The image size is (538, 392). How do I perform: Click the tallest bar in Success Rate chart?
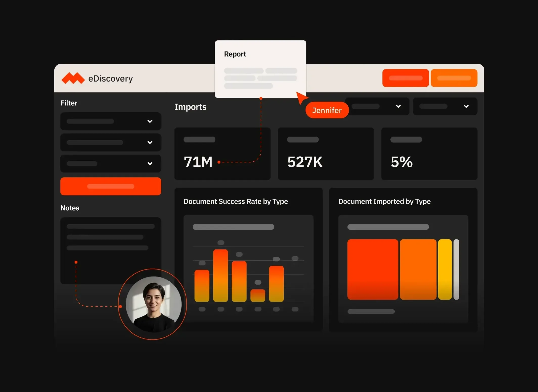[x=220, y=275]
